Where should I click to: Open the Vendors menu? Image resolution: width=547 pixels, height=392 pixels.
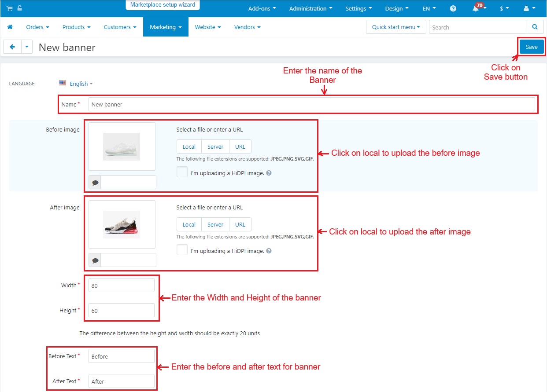tap(247, 27)
